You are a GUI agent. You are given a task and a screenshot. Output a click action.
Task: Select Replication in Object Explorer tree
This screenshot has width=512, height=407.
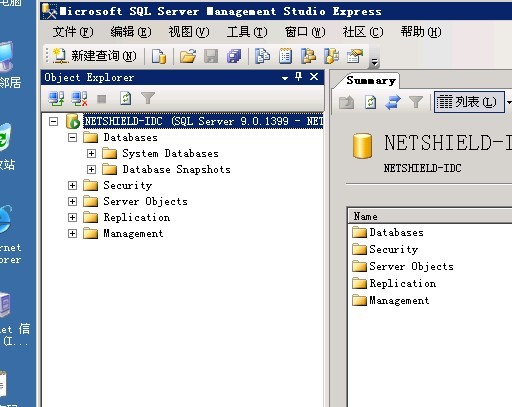[137, 217]
